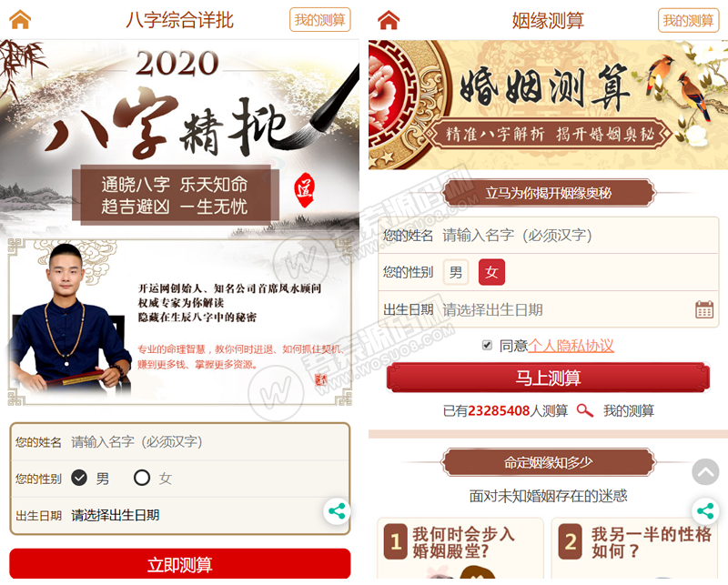Tap the green share icon on right screen
Screen dimensions: 728x585
(705, 511)
